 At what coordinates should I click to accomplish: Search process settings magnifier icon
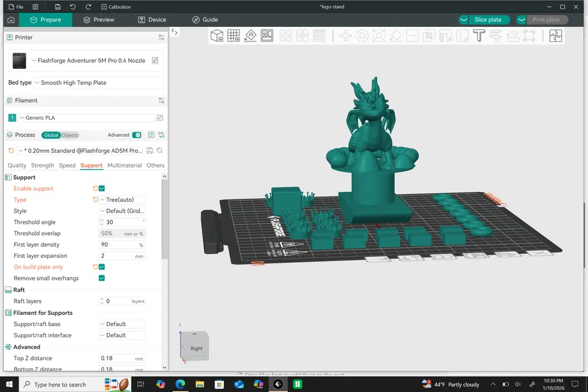tap(160, 151)
